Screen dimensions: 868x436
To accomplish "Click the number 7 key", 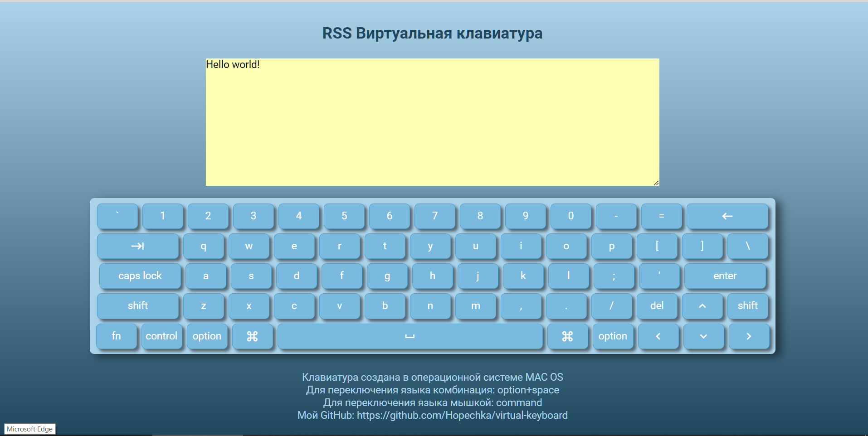I will 434,216.
